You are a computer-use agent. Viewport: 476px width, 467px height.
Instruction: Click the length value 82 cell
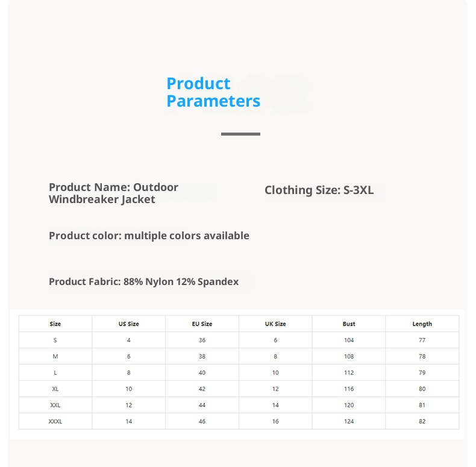click(x=422, y=421)
